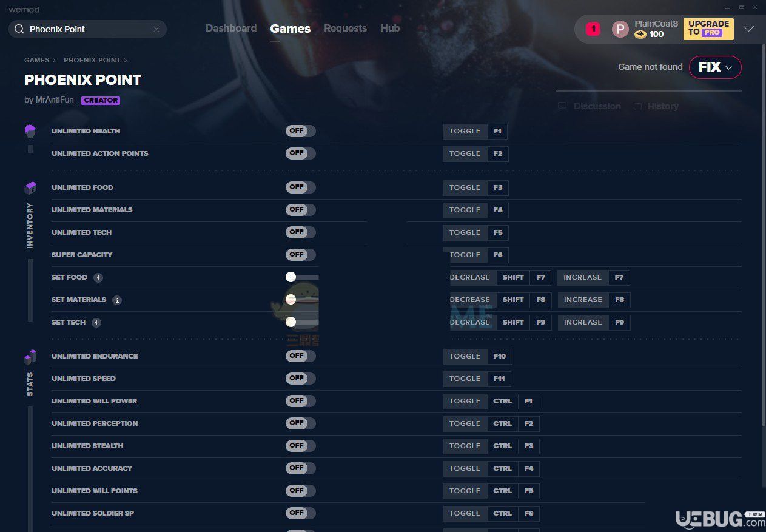The width and height of the screenshot is (766, 532).
Task: Click GAMES breadcrumb link
Action: pyautogui.click(x=37, y=61)
